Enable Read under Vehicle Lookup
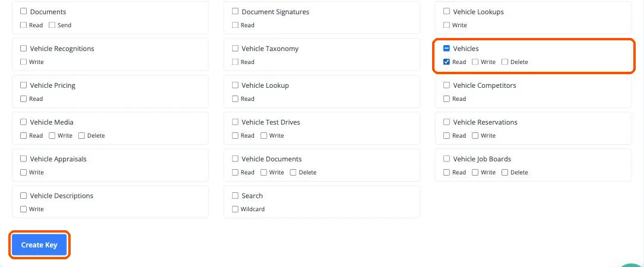644x267 pixels. pyautogui.click(x=235, y=99)
